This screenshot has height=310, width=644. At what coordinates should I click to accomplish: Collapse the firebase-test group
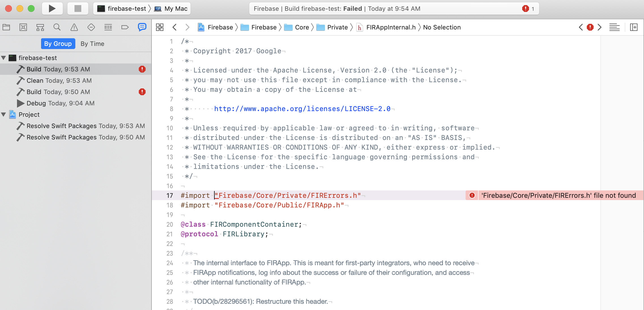[x=4, y=58]
